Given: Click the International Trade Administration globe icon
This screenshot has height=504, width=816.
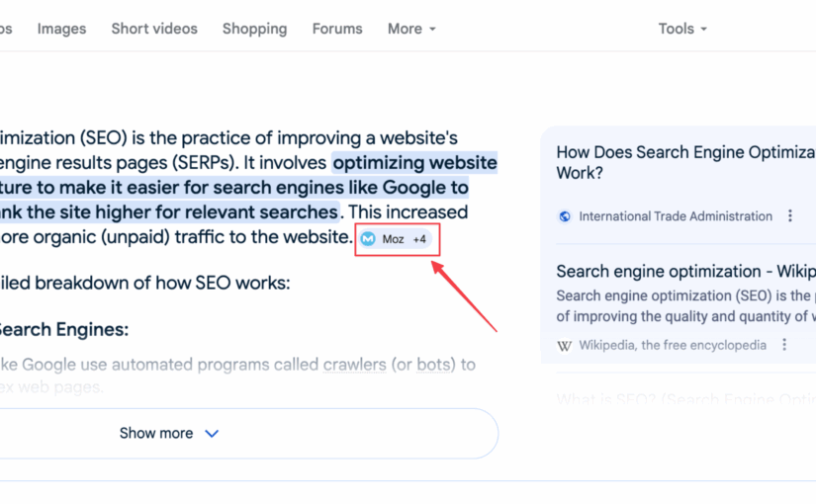Looking at the screenshot, I should [x=564, y=216].
